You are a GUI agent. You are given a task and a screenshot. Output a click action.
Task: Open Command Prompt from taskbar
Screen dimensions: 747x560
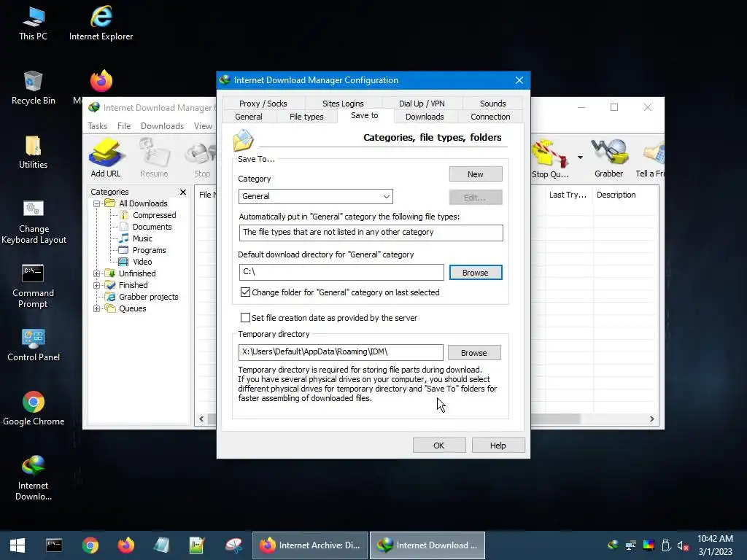pos(54,545)
